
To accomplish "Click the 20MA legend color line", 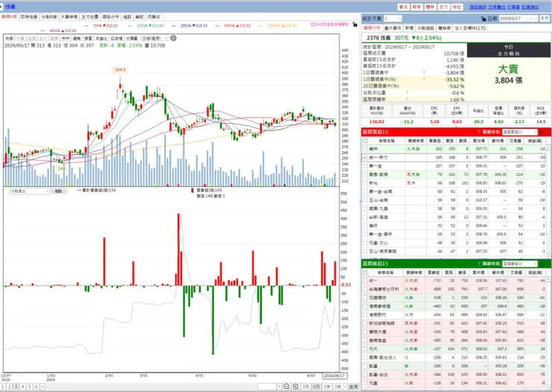I will pos(175,25).
